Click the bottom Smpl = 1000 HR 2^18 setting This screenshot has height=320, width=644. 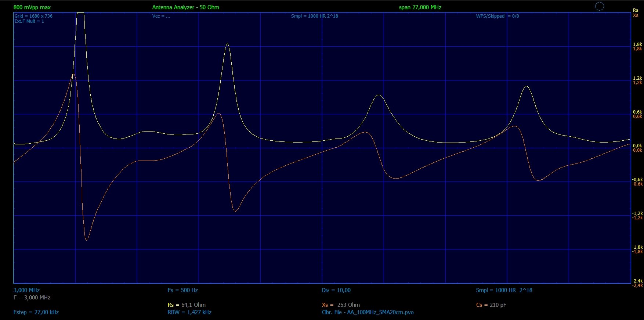pos(504,290)
